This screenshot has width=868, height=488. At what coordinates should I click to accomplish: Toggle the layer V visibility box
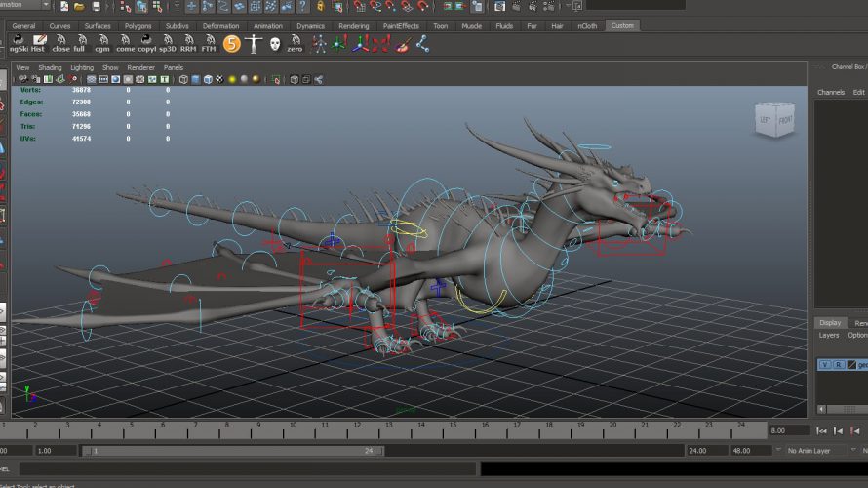(x=824, y=364)
